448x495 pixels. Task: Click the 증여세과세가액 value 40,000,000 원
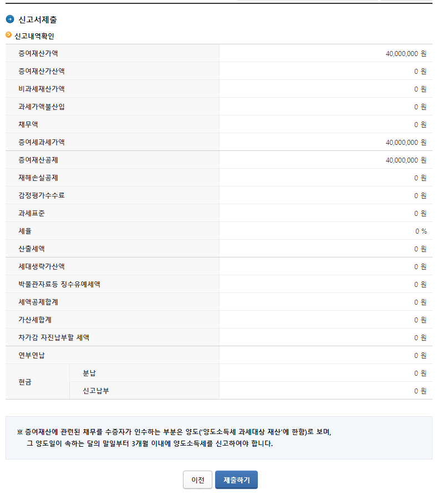(x=406, y=143)
